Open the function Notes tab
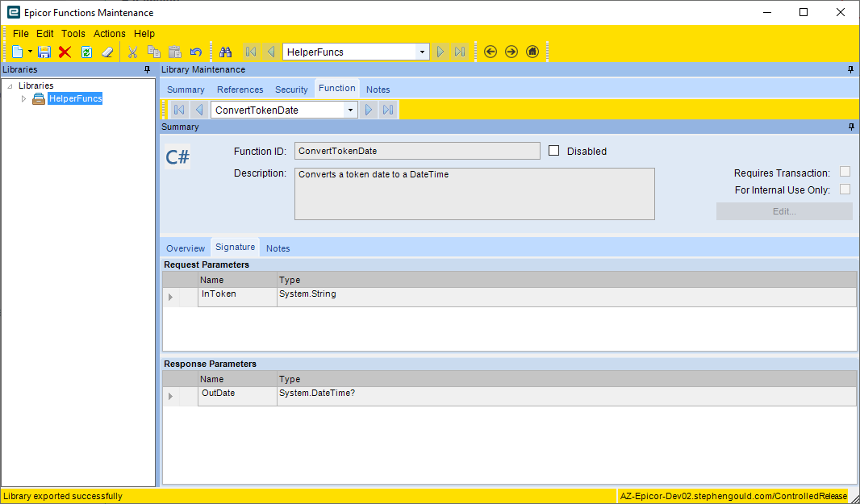 pyautogui.click(x=278, y=248)
